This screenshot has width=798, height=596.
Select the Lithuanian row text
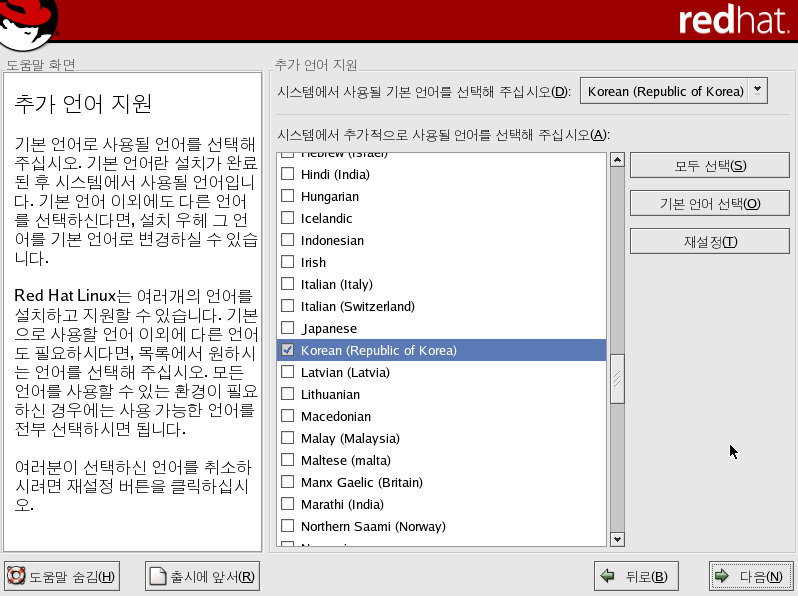330,394
